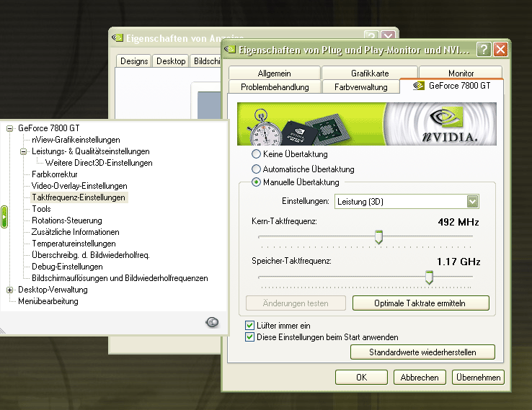
Task: Click the 492 MHz core clock value
Action: point(458,222)
